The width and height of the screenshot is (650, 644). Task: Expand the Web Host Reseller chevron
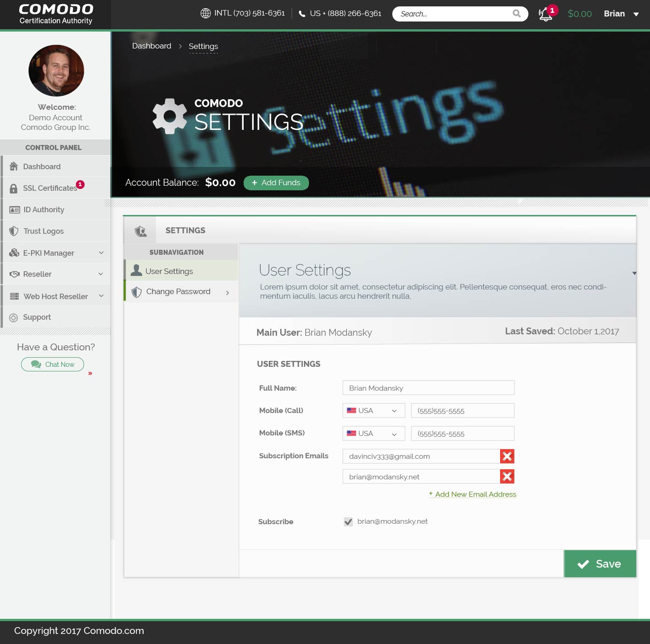tap(101, 296)
